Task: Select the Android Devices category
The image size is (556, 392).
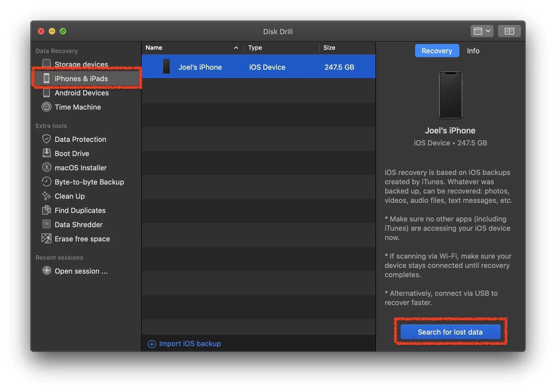Action: point(82,92)
